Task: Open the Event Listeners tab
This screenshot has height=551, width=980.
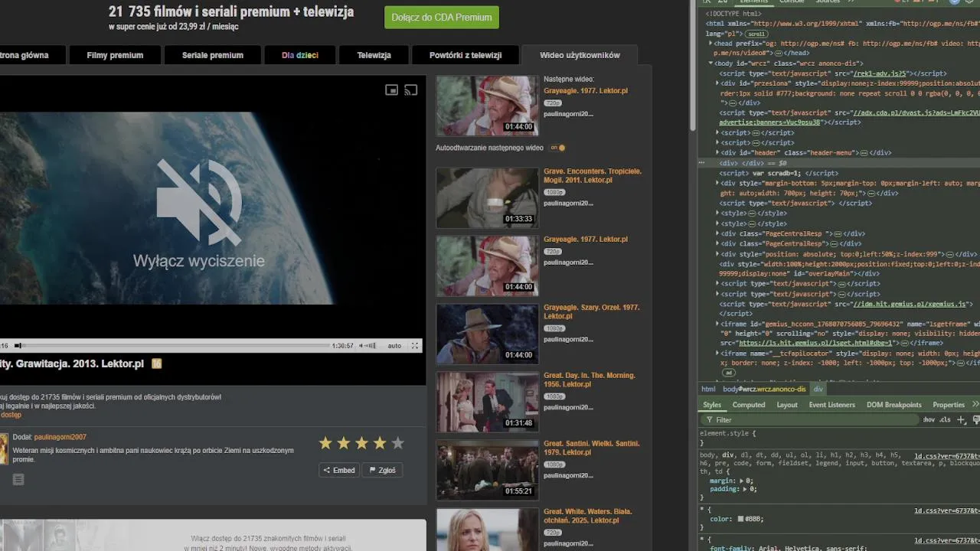Action: (x=832, y=405)
